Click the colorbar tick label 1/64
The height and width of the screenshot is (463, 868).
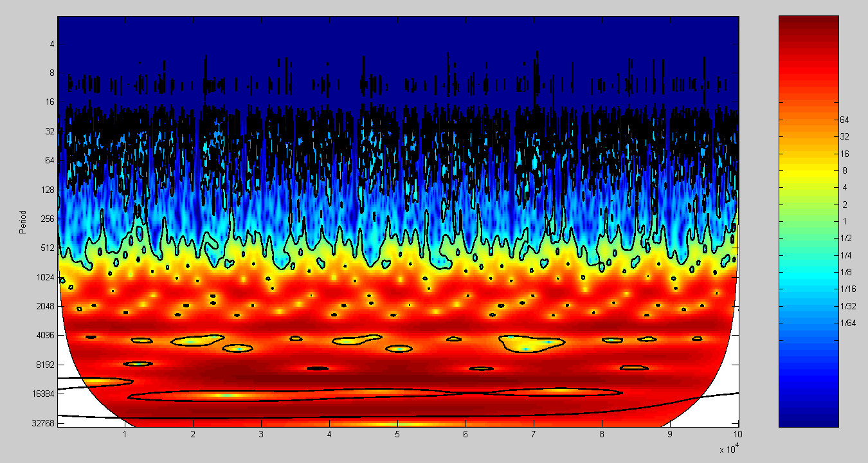pyautogui.click(x=848, y=323)
